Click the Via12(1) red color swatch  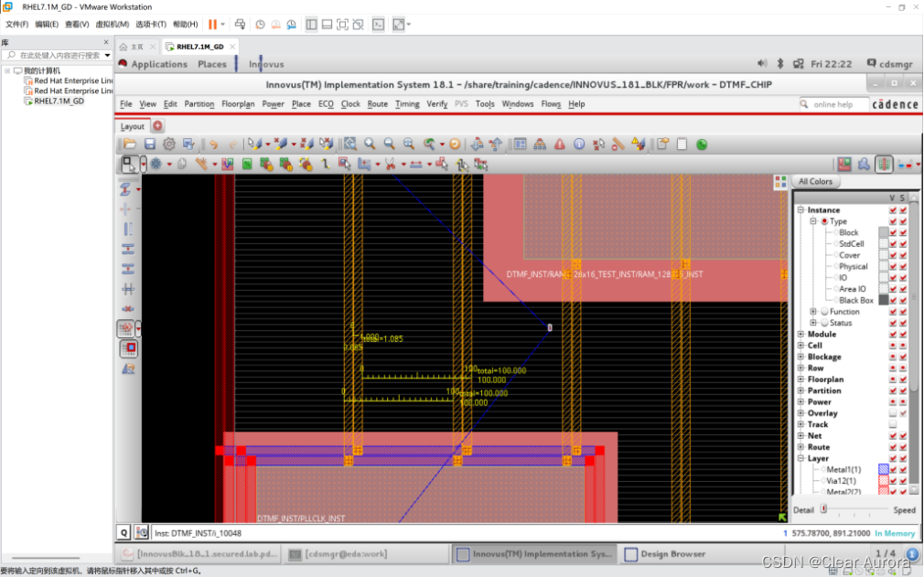[884, 480]
